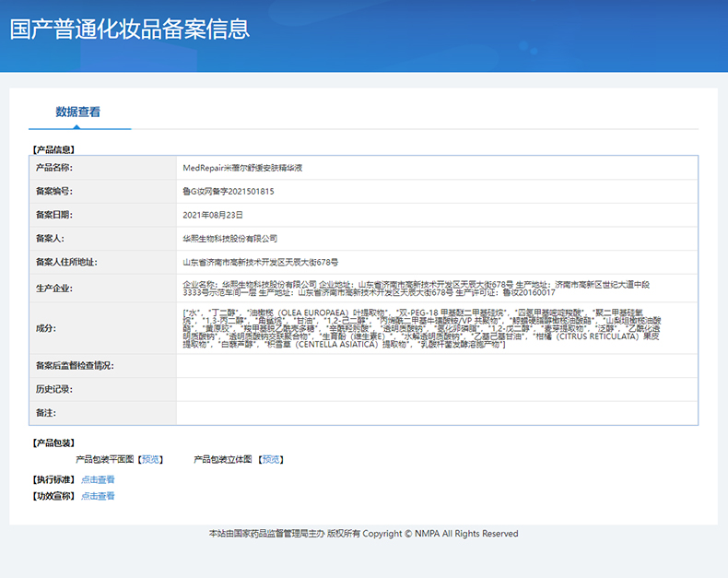The image size is (728, 578).
Task: Click the empty 备注 value cell
Action: 437,413
